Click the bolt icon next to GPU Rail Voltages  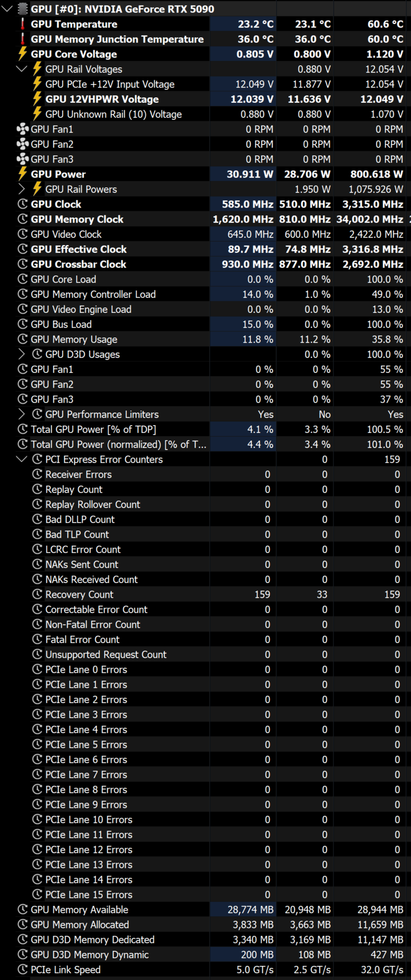[x=37, y=69]
